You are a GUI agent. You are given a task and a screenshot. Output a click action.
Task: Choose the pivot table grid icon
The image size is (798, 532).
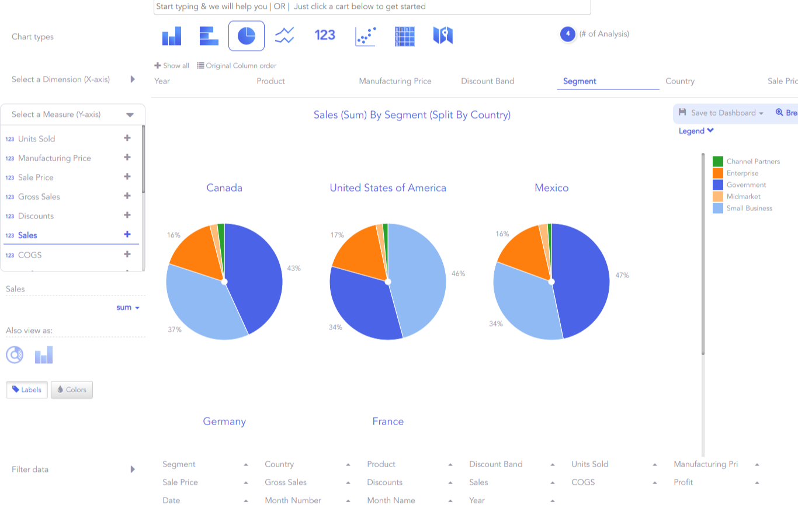405,36
